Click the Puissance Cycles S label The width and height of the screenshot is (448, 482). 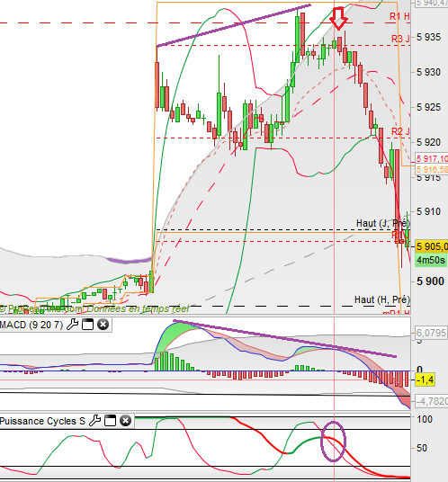[x=42, y=421]
